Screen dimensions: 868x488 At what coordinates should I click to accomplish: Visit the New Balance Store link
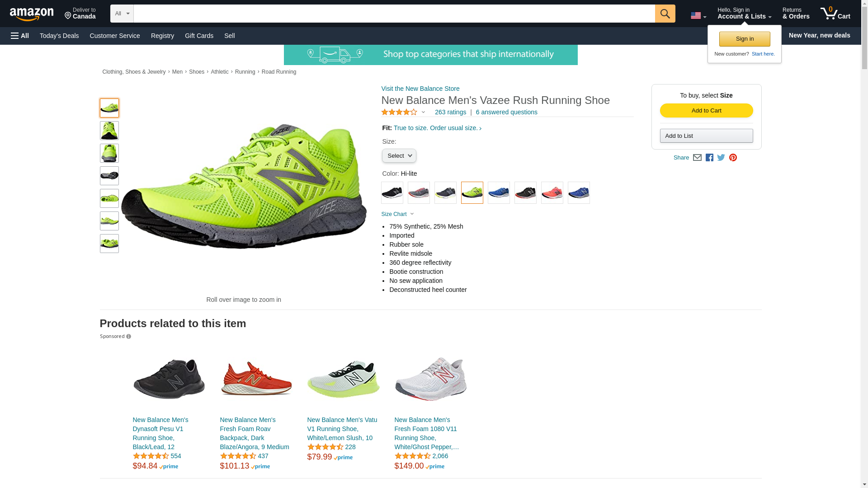[420, 89]
